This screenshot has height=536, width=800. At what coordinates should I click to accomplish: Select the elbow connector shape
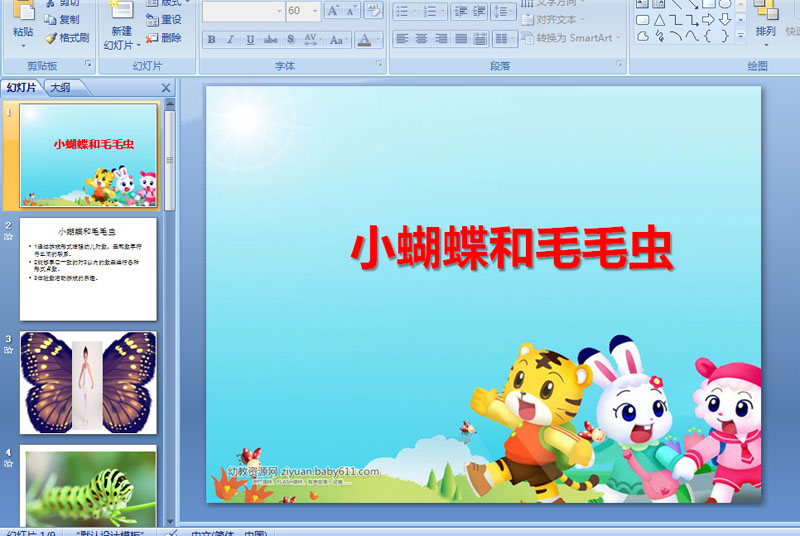pyautogui.click(x=676, y=20)
